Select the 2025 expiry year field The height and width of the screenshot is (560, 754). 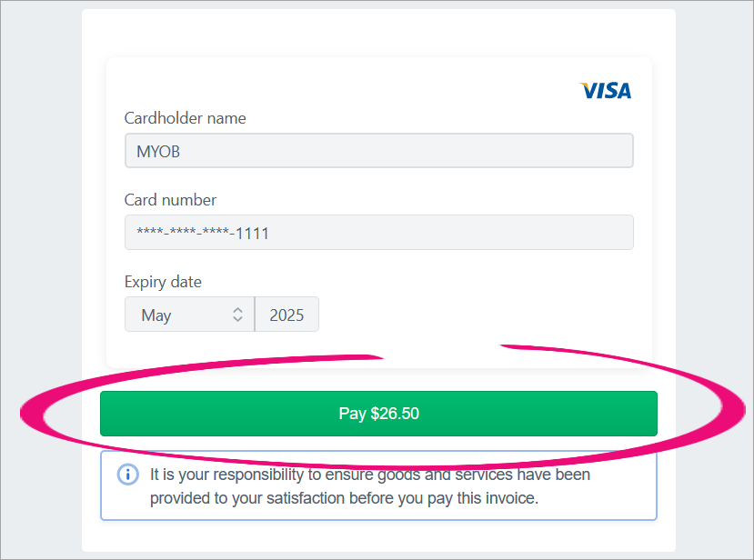pos(287,315)
